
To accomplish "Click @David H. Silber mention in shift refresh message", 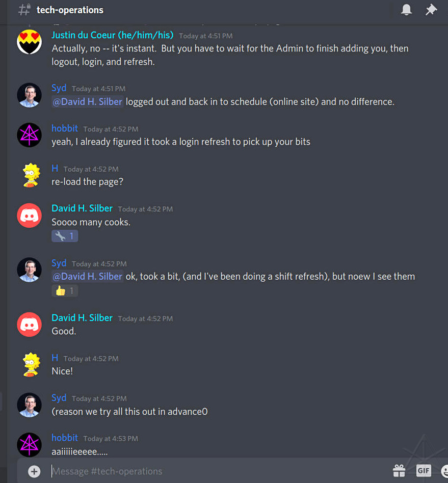I will 87,276.
